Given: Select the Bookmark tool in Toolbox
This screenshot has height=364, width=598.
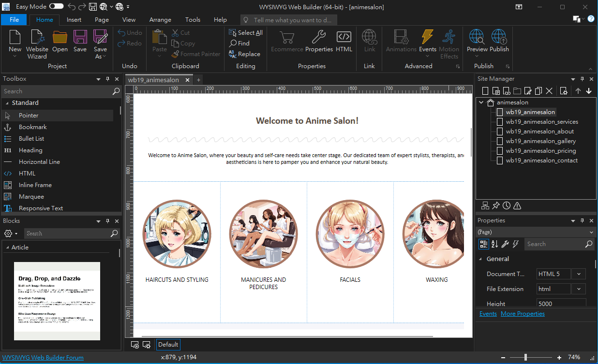Looking at the screenshot, I should (x=32, y=127).
